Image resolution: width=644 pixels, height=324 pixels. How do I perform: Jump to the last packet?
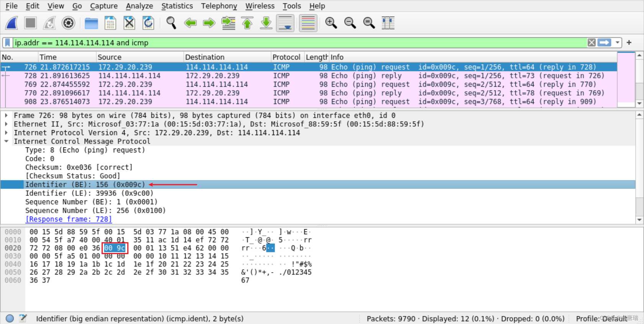pos(266,23)
